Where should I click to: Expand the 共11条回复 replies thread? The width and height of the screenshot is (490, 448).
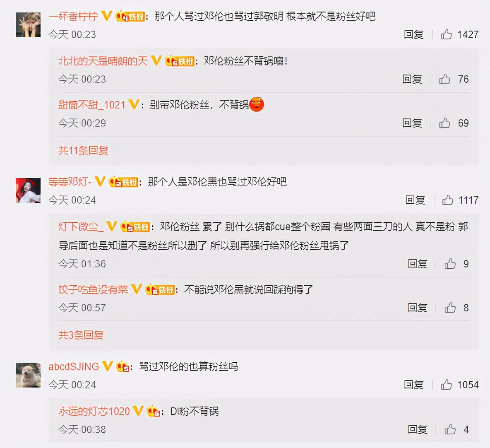[83, 150]
